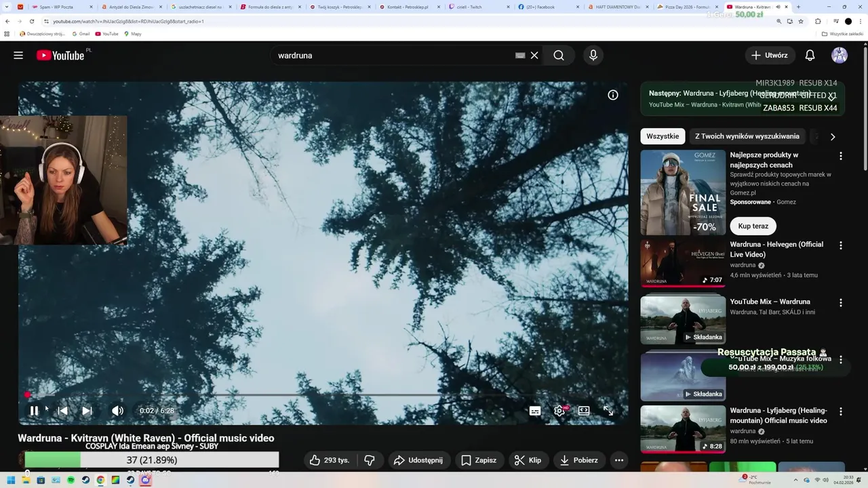The image size is (868, 488).
Task: Open Wardruna - Helvegen video title
Action: click(x=776, y=249)
